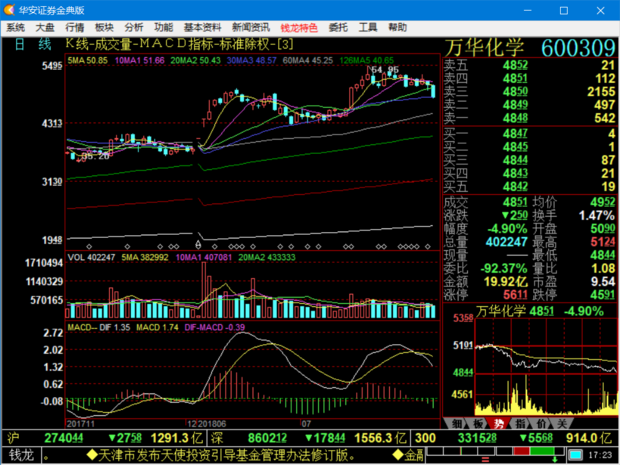Screen dimensions: 620x465
Task: Click the 卖五 price 4852
Action: coord(515,65)
